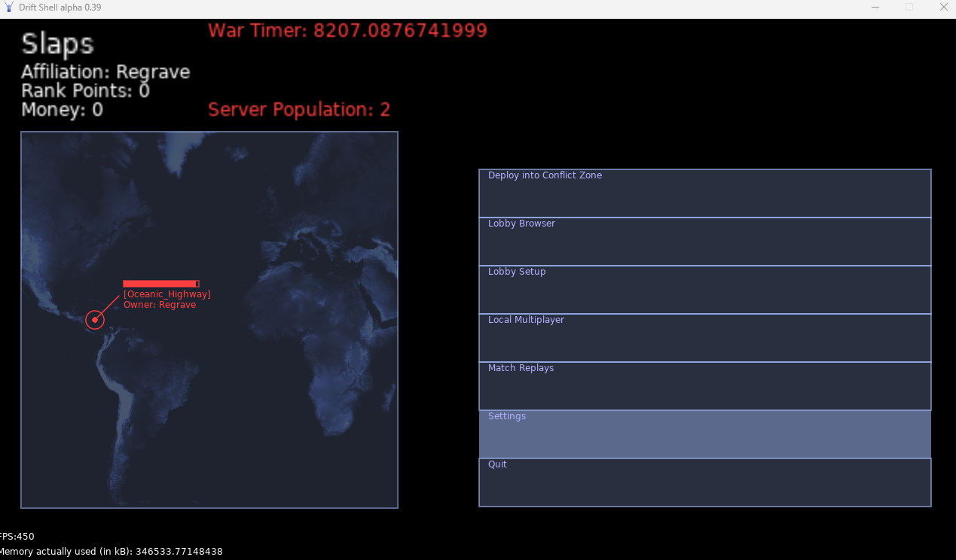Open Match Replays
This screenshot has width=956, height=560.
[704, 386]
